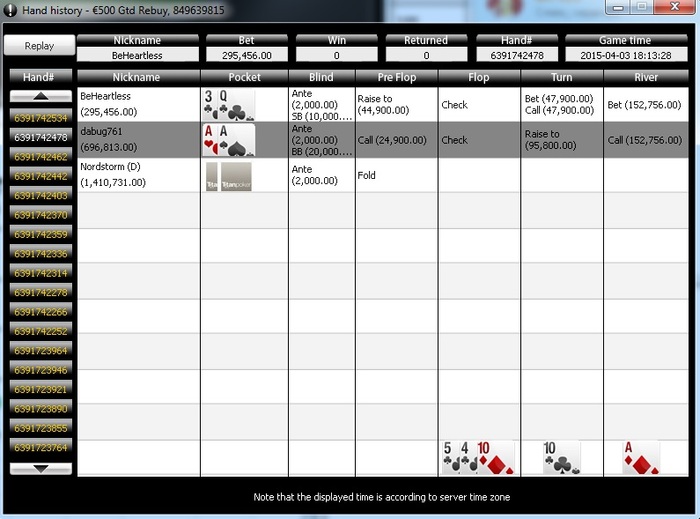Open hand 6391723855

tap(41, 428)
